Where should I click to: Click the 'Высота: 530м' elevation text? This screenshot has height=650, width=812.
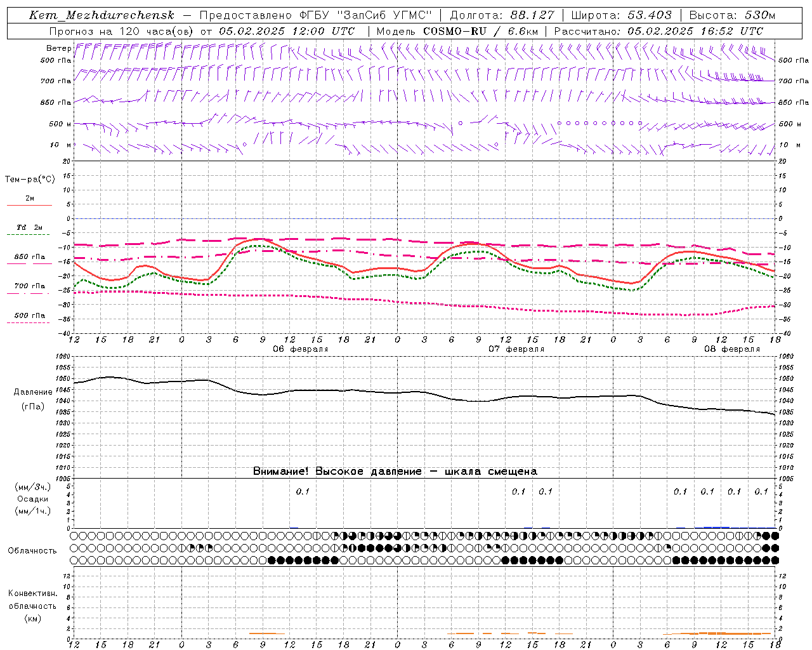(731, 15)
